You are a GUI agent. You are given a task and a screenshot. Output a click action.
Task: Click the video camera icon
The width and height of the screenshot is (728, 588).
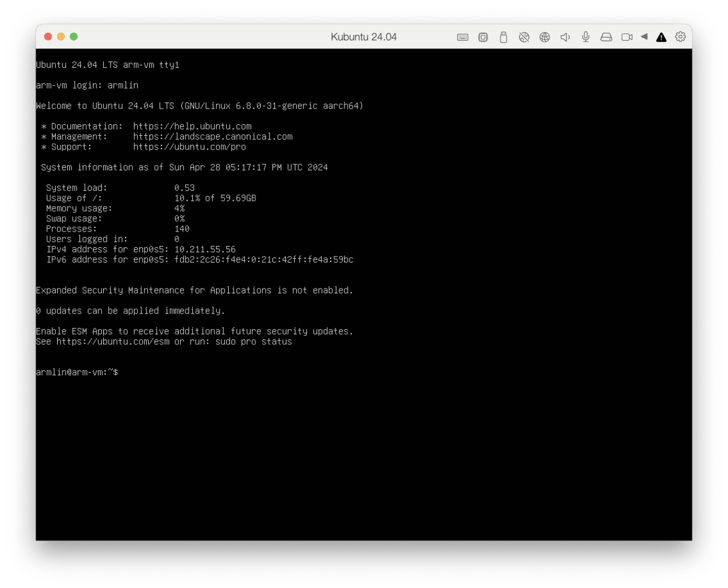click(x=627, y=37)
